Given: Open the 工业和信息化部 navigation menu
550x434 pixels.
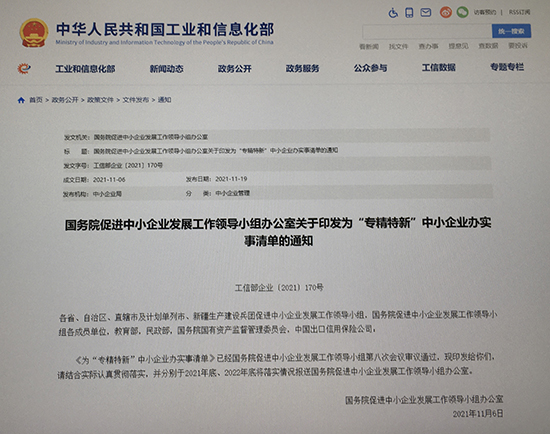Looking at the screenshot, I should point(85,69).
